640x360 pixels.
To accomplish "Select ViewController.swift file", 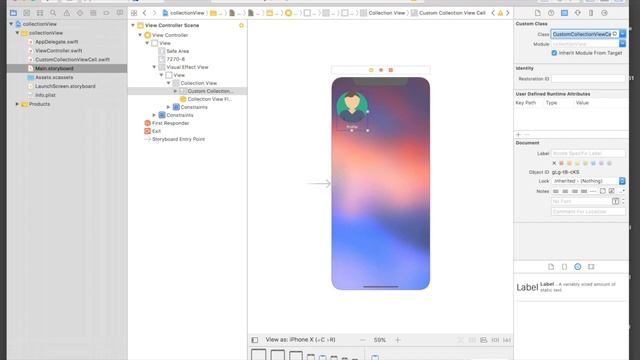I will click(58, 51).
